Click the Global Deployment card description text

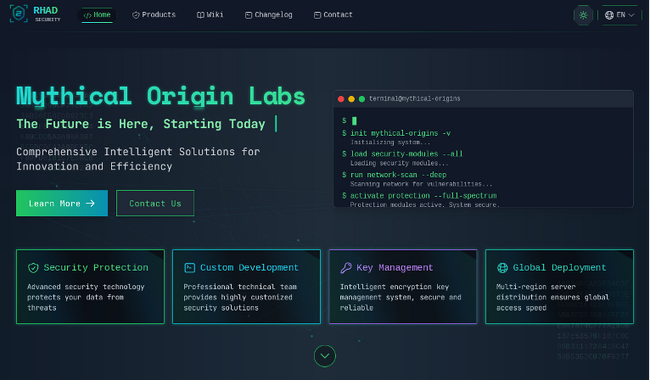coord(553,297)
